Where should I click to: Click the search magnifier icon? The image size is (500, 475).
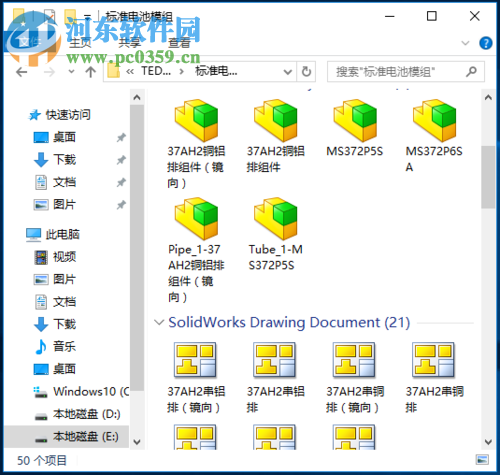pyautogui.click(x=471, y=71)
